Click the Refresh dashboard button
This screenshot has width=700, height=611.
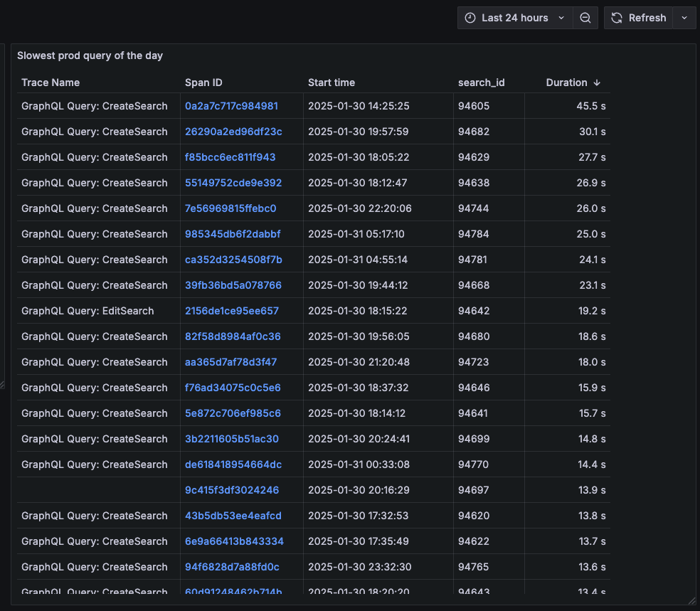(x=639, y=18)
